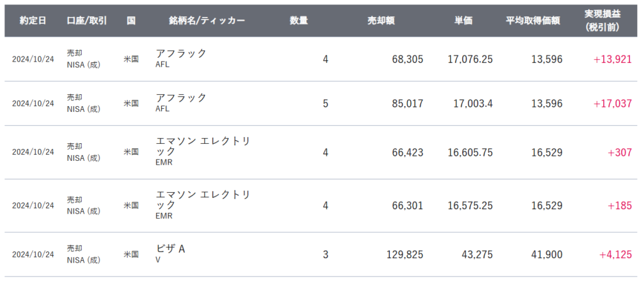644x284 pixels.
Task: Click the 売却額 column header
Action: pyautogui.click(x=381, y=20)
